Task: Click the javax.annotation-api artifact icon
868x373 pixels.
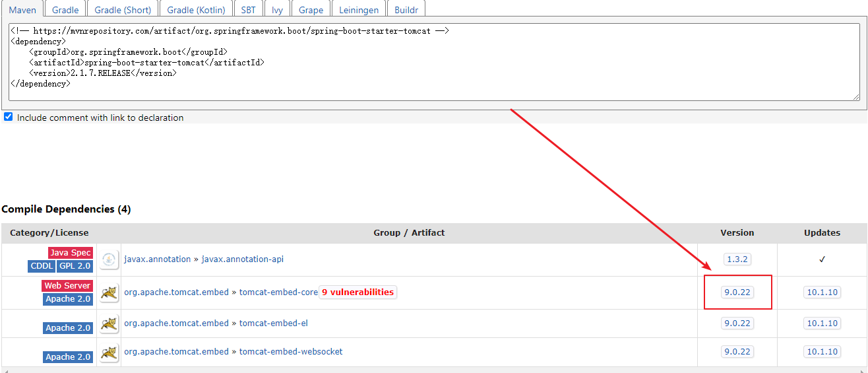Action: tap(109, 259)
